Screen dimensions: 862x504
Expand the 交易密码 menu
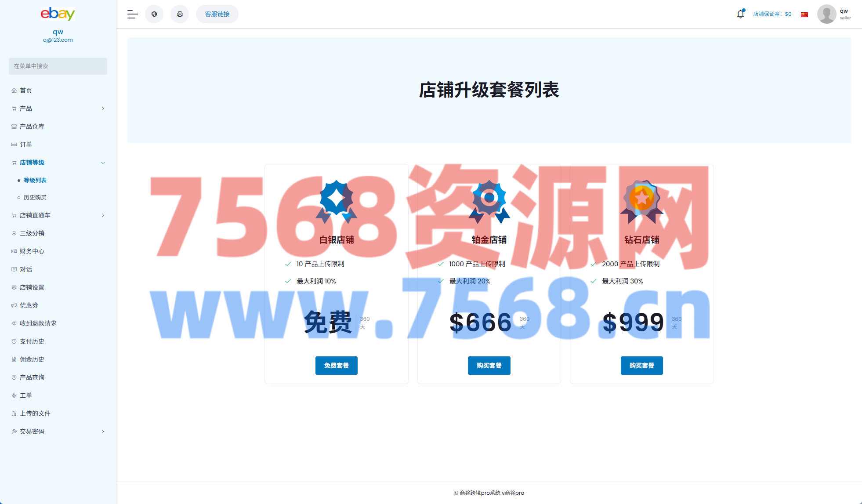tap(103, 431)
